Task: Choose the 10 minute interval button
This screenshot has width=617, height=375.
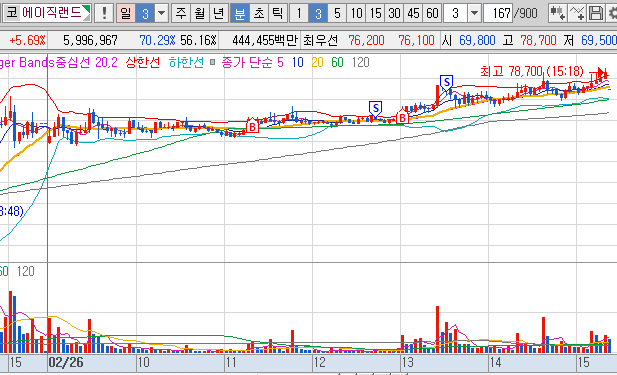Action: coord(357,13)
